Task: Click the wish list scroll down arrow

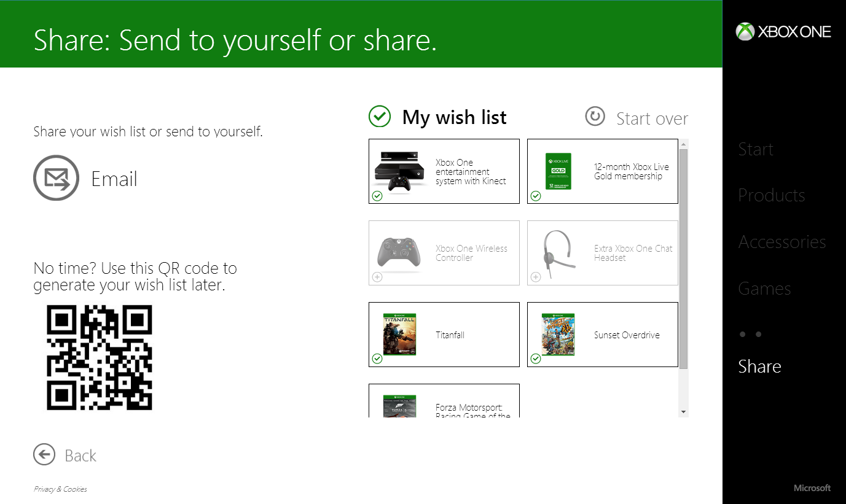Action: click(x=683, y=412)
